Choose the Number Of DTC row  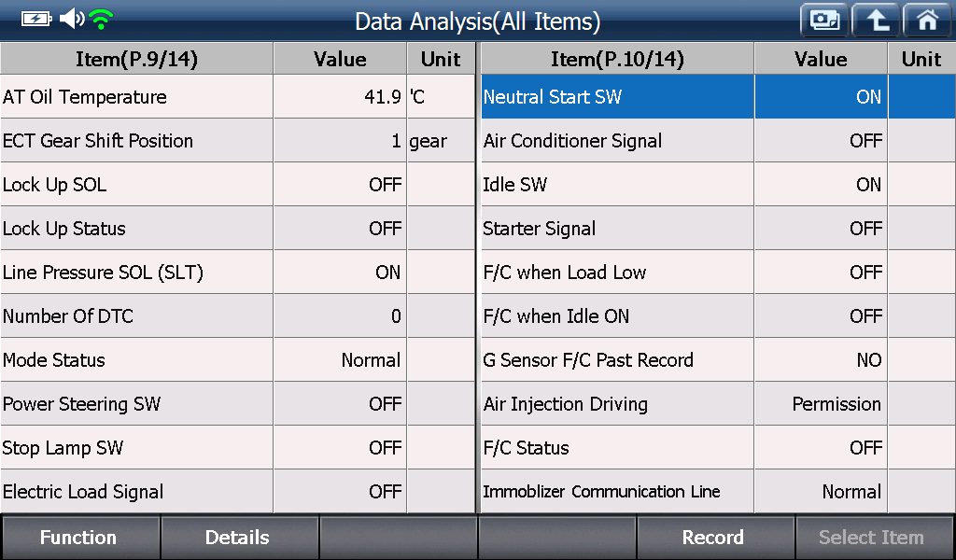(238, 315)
